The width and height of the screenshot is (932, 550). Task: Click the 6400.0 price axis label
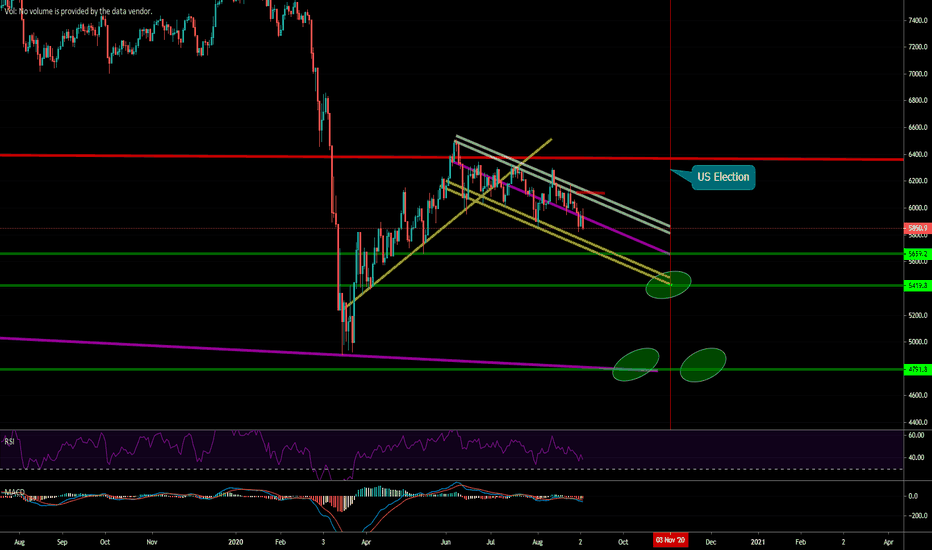918,155
